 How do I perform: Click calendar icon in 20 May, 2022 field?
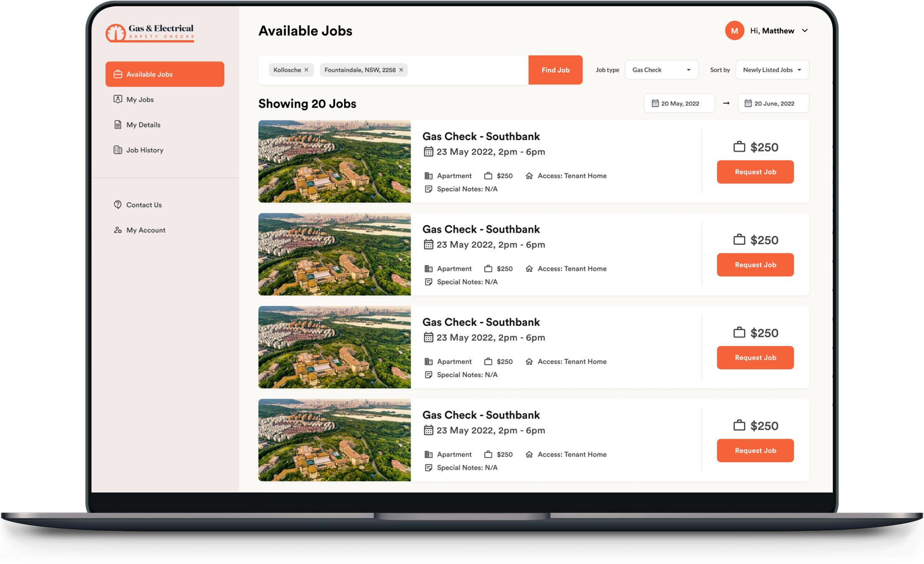pyautogui.click(x=655, y=103)
